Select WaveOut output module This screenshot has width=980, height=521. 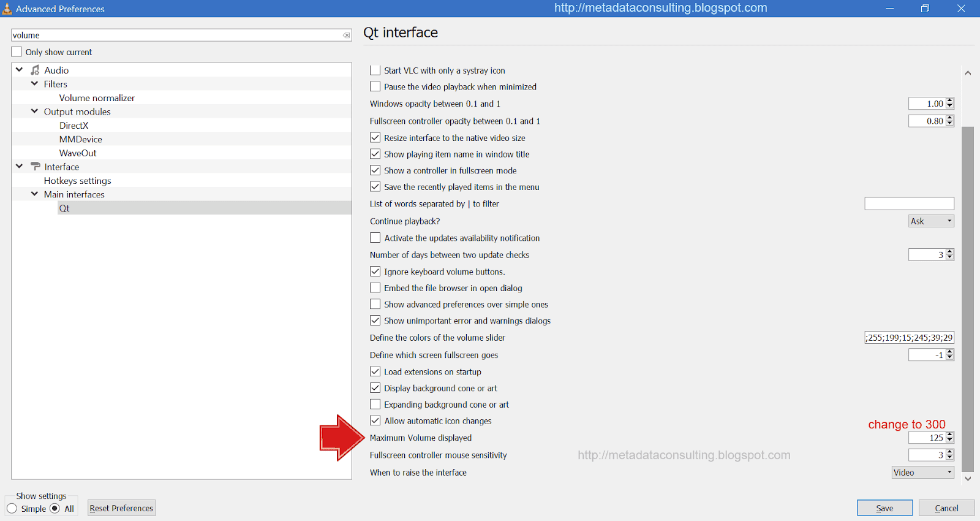pyautogui.click(x=78, y=153)
